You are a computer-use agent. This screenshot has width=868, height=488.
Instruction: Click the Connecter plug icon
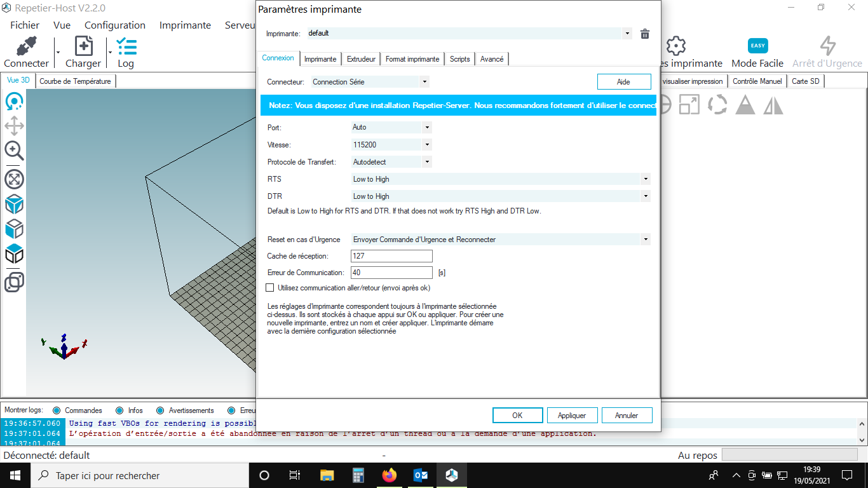click(x=26, y=46)
